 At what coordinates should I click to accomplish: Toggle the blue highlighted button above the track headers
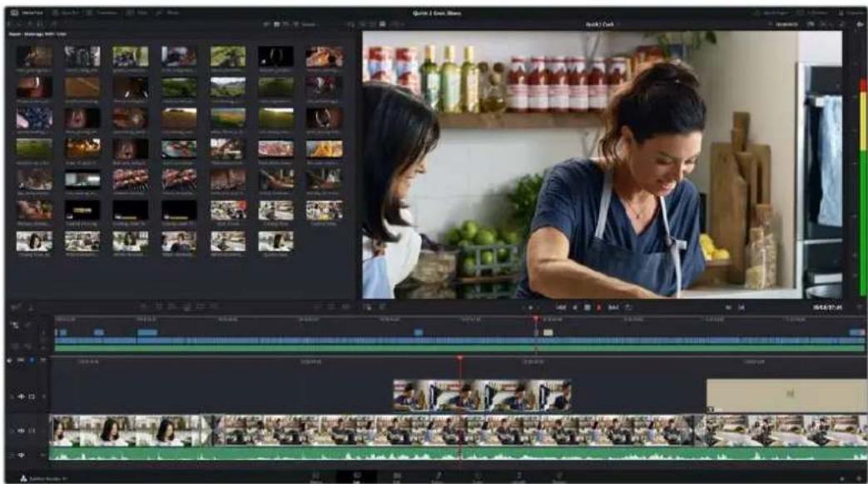pyautogui.click(x=32, y=361)
